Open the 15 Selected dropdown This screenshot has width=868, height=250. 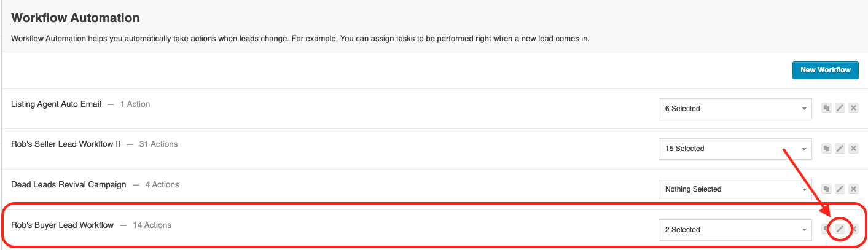(735, 149)
